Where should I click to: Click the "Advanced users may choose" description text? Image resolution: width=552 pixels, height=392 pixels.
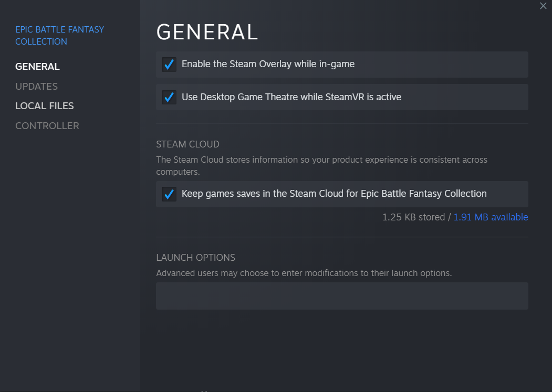point(304,273)
